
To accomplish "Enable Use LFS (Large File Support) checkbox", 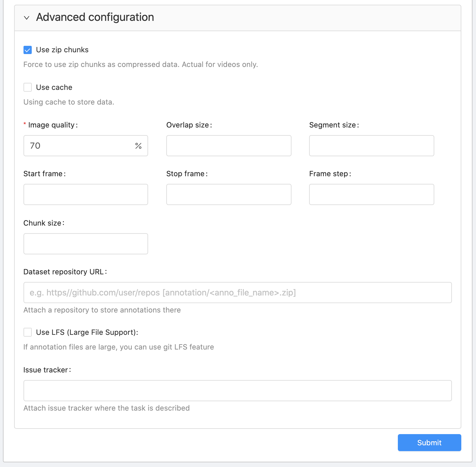I will [x=28, y=332].
